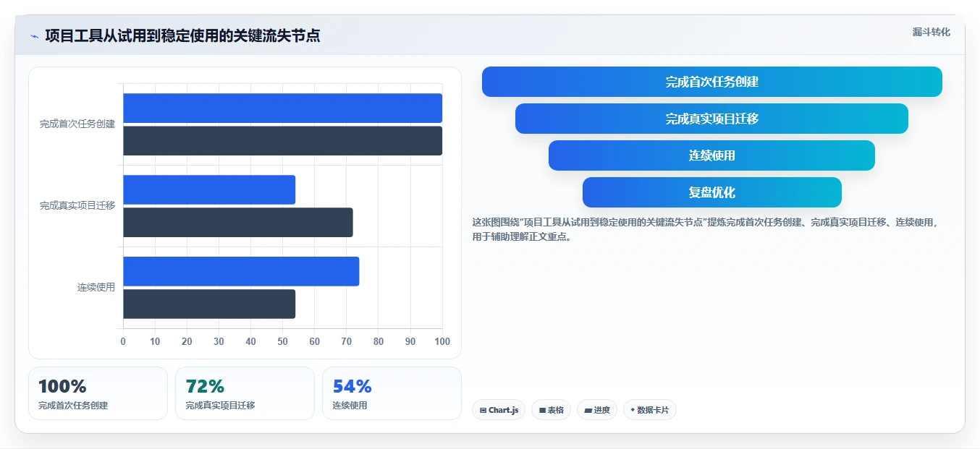Viewport: 980px width, 449px height.
Task: Click the 80 tick on the x-axis
Action: click(x=379, y=341)
